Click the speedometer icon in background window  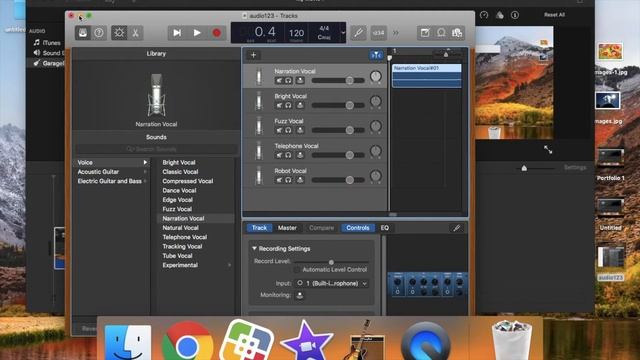coord(484,15)
